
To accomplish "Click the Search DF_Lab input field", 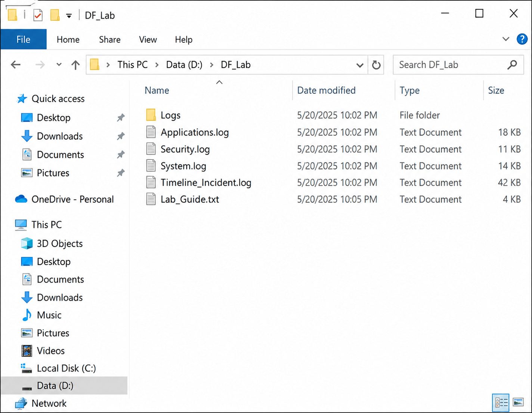I will click(x=458, y=65).
